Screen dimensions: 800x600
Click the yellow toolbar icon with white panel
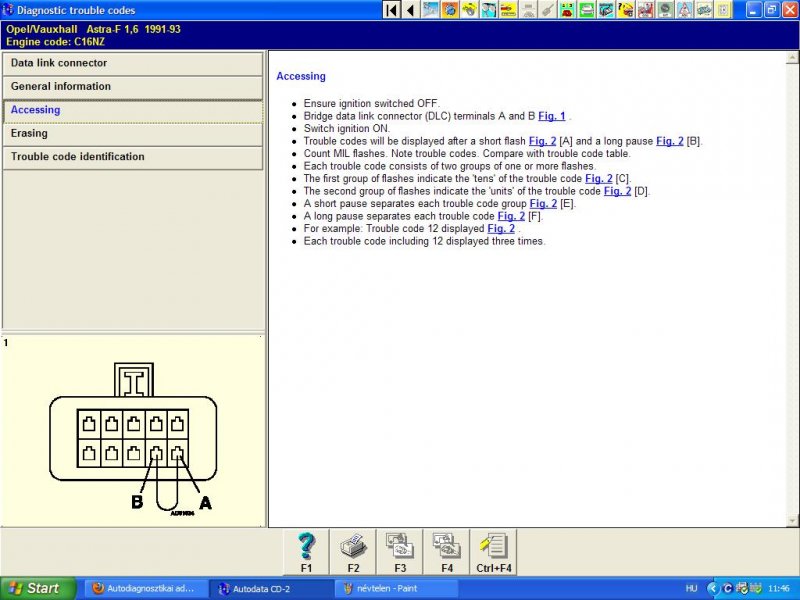pyautogui.click(x=724, y=10)
